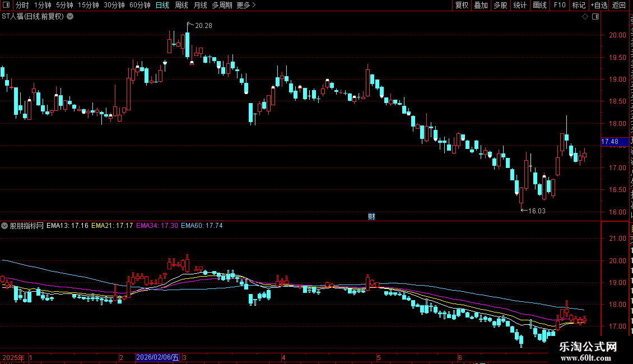Click the month 4 marker on time axis
The width and height of the screenshot is (633, 364).
coord(284,357)
